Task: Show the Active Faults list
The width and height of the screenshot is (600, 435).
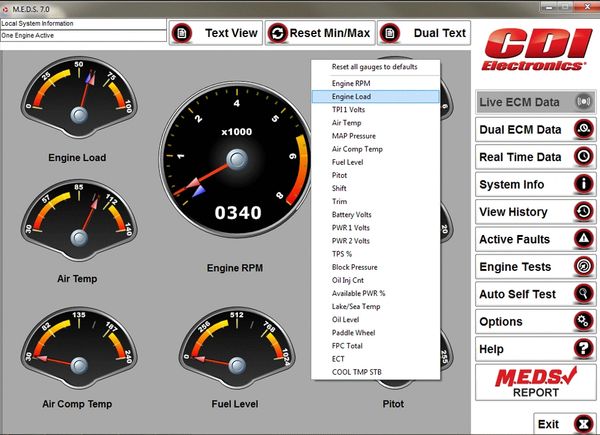Action: click(x=536, y=239)
